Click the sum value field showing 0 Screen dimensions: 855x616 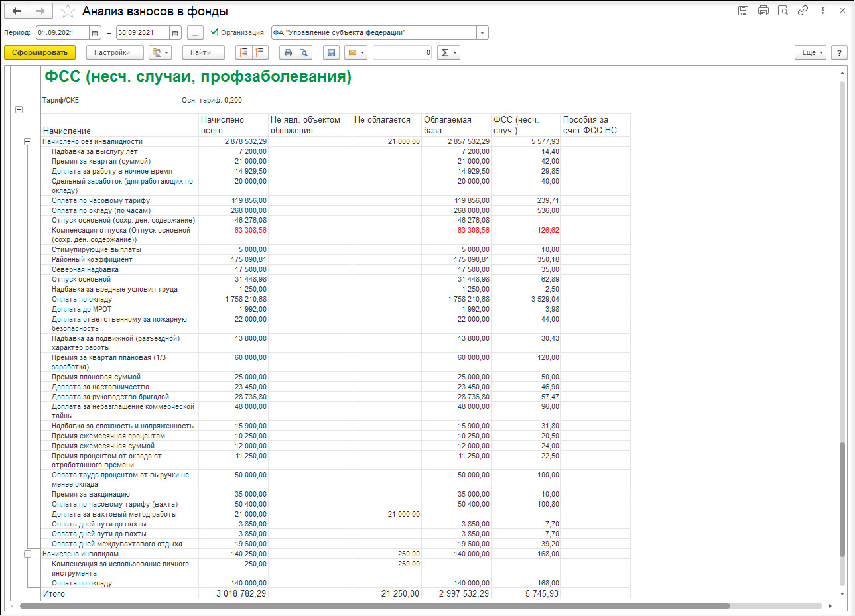403,52
